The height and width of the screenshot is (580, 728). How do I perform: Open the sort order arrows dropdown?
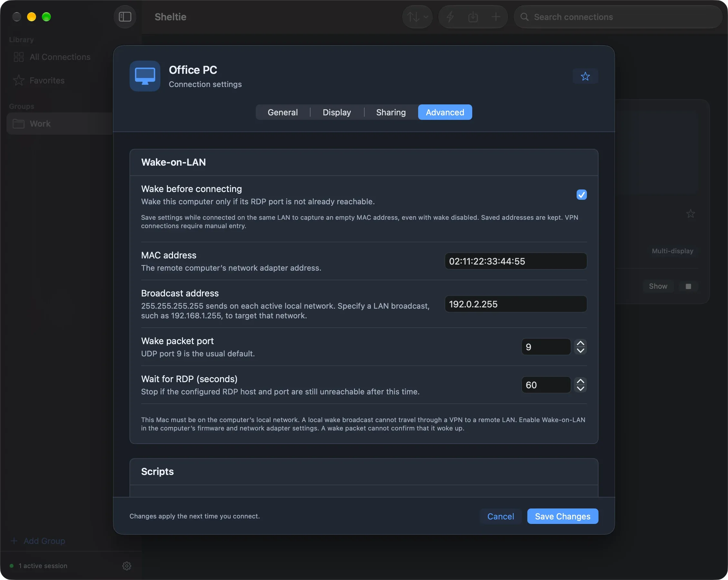pyautogui.click(x=417, y=17)
